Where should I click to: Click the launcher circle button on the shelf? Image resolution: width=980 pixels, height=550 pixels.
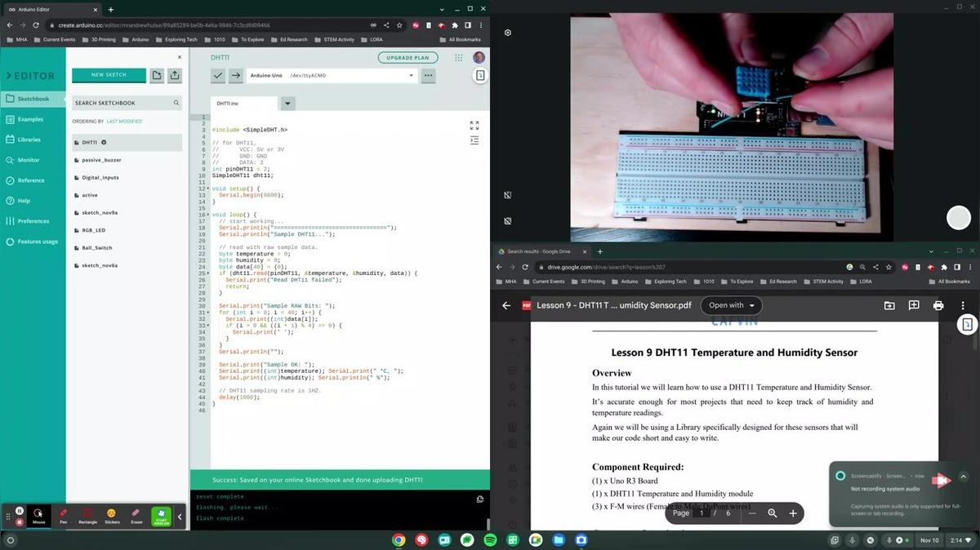coord(11,540)
